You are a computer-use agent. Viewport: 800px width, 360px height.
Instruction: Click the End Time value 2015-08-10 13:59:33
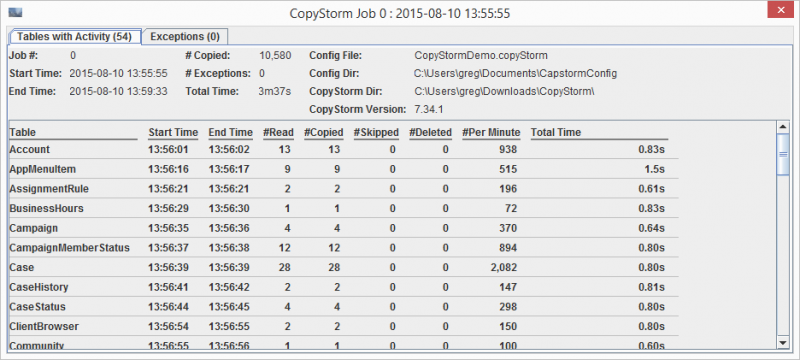click(118, 92)
